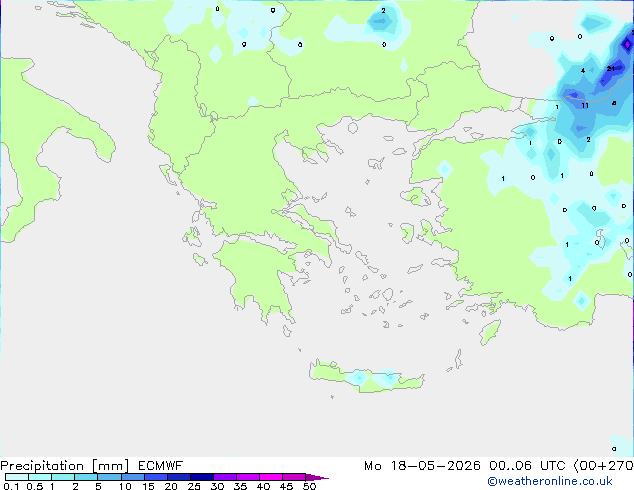Image resolution: width=634 pixels, height=490 pixels.
Task: Click the 0.5–1 mm legend color swatch
Action: pos(40,477)
